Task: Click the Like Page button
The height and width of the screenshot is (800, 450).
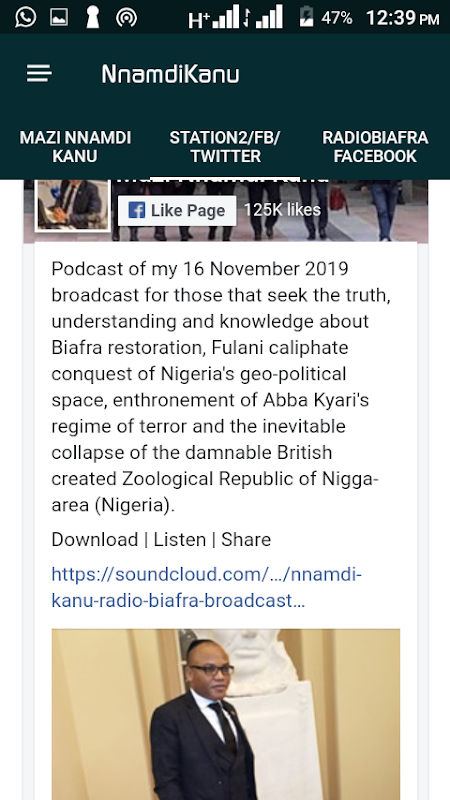Action: click(177, 210)
